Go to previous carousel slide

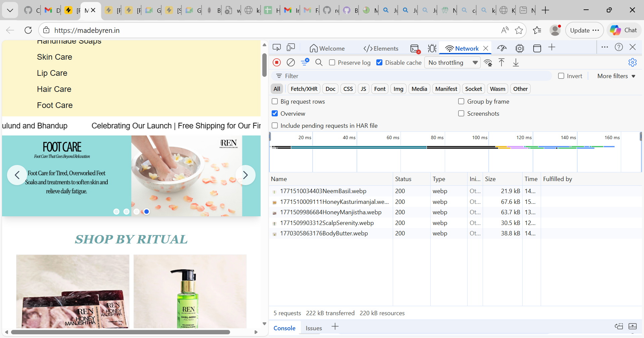click(x=17, y=175)
